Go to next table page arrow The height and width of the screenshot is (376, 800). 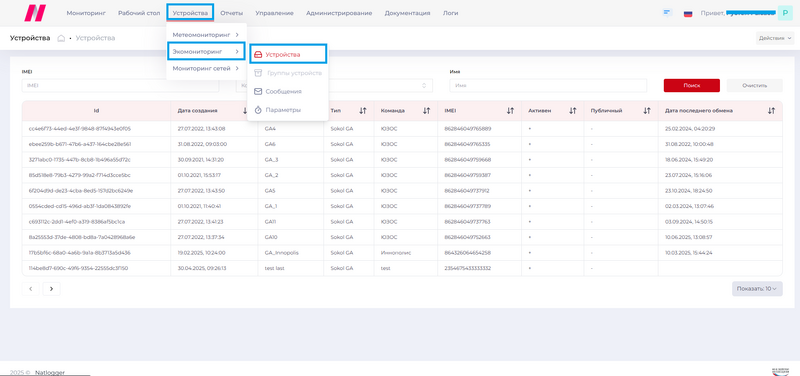pos(52,289)
